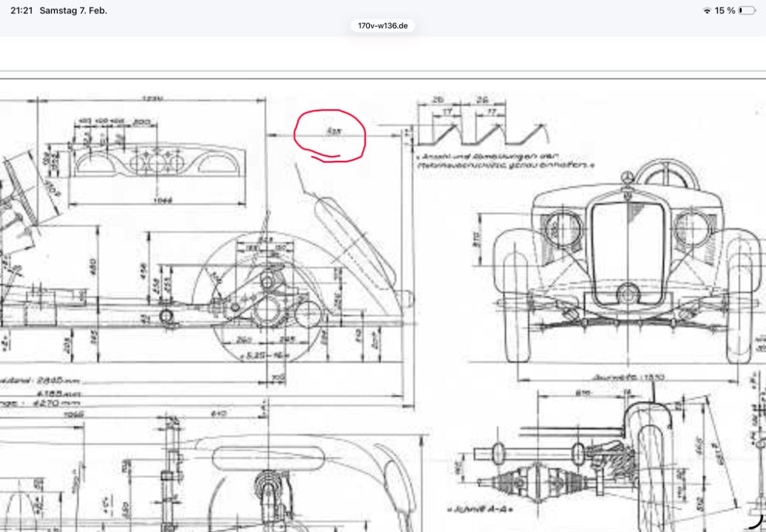766x532 pixels.
Task: Click the red hand-drawn circle annotation
Action: (330, 136)
